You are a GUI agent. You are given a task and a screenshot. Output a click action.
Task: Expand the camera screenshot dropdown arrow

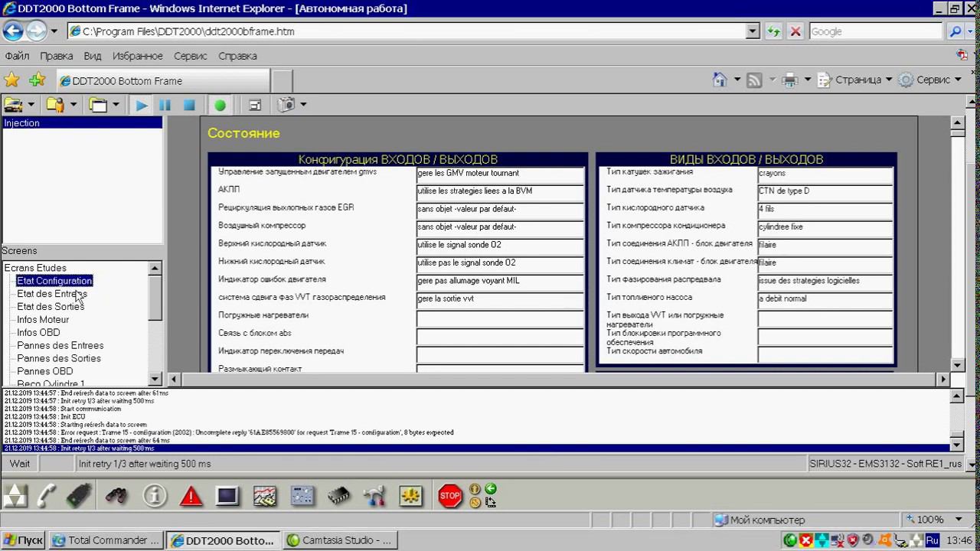(303, 105)
